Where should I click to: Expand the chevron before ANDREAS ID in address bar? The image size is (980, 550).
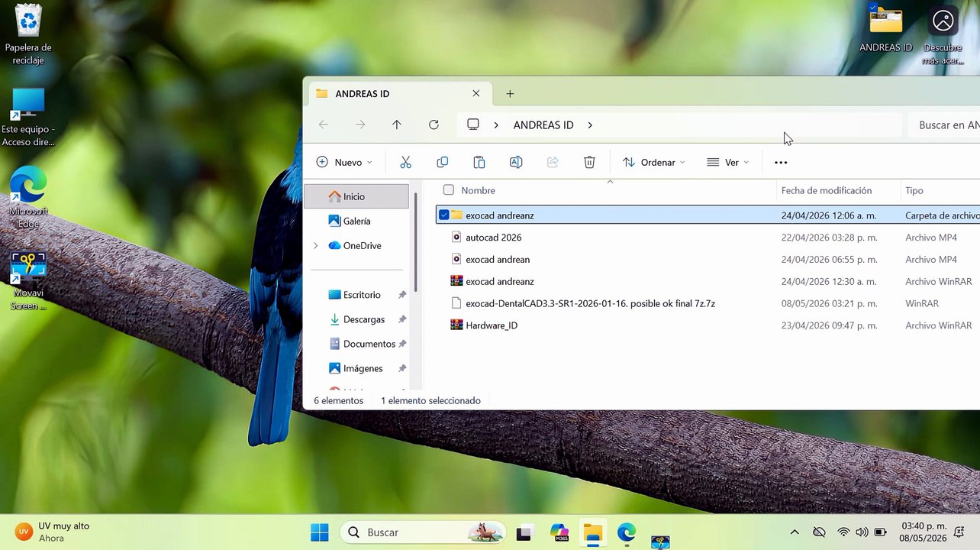pyautogui.click(x=496, y=125)
